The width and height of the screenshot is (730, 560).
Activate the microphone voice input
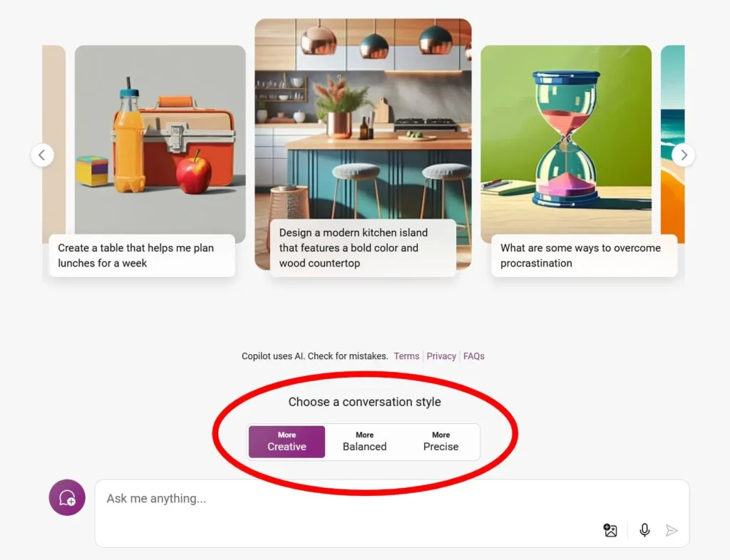point(644,530)
